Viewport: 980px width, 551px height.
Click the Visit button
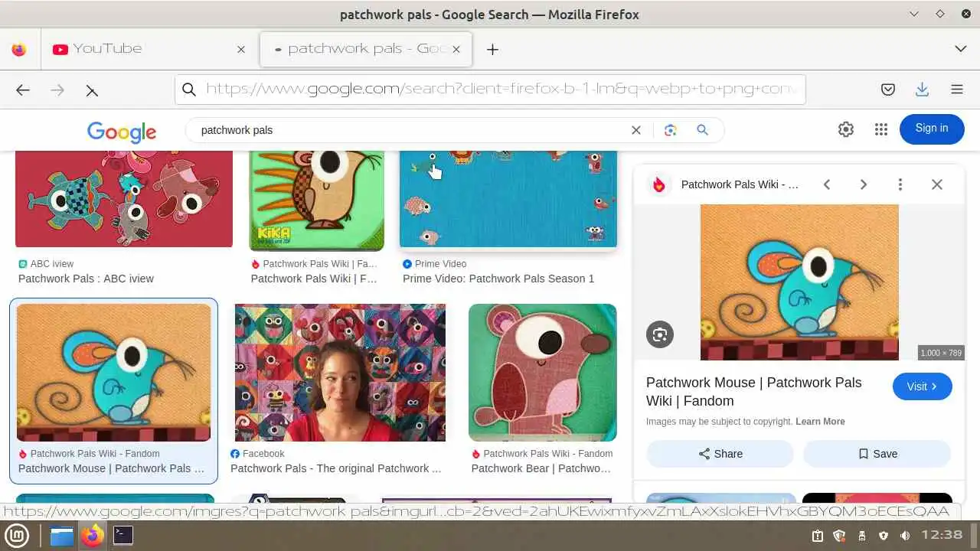(x=923, y=386)
